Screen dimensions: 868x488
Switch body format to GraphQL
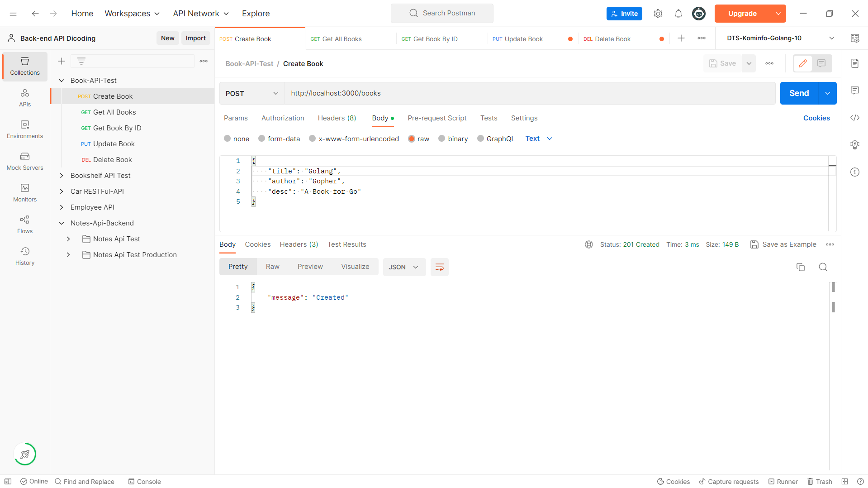click(496, 139)
